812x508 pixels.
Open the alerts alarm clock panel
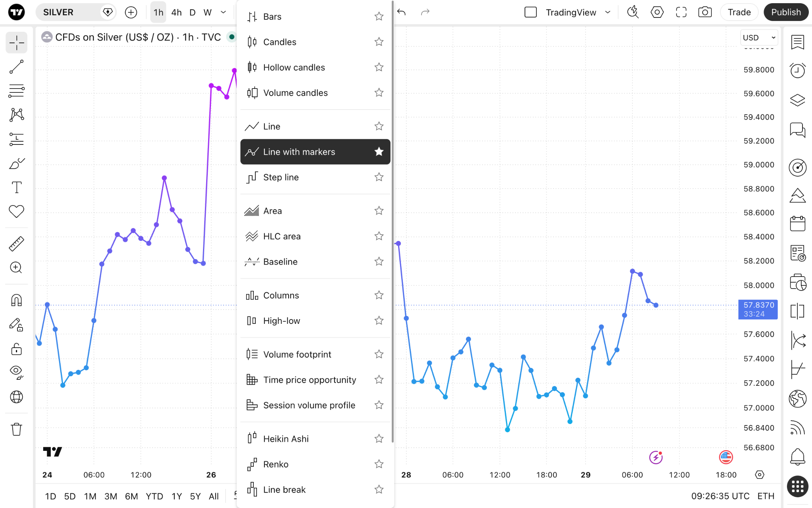click(x=797, y=71)
